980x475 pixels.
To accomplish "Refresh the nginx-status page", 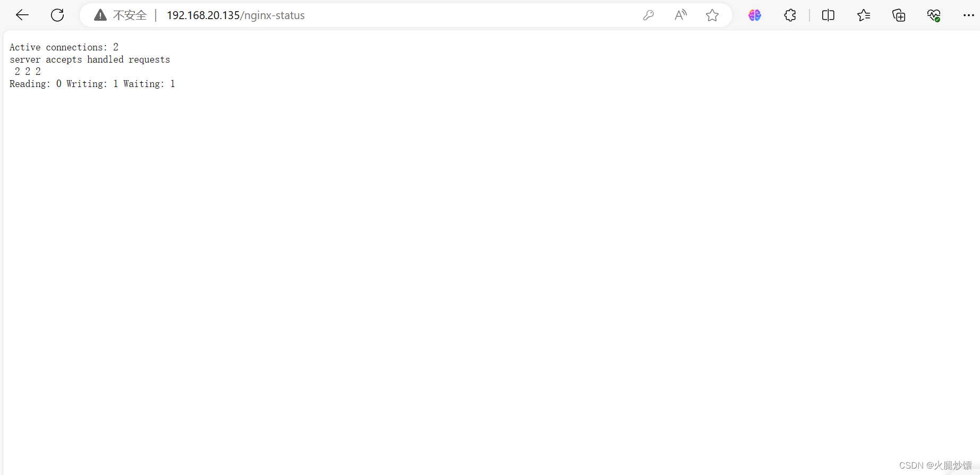I will point(57,15).
